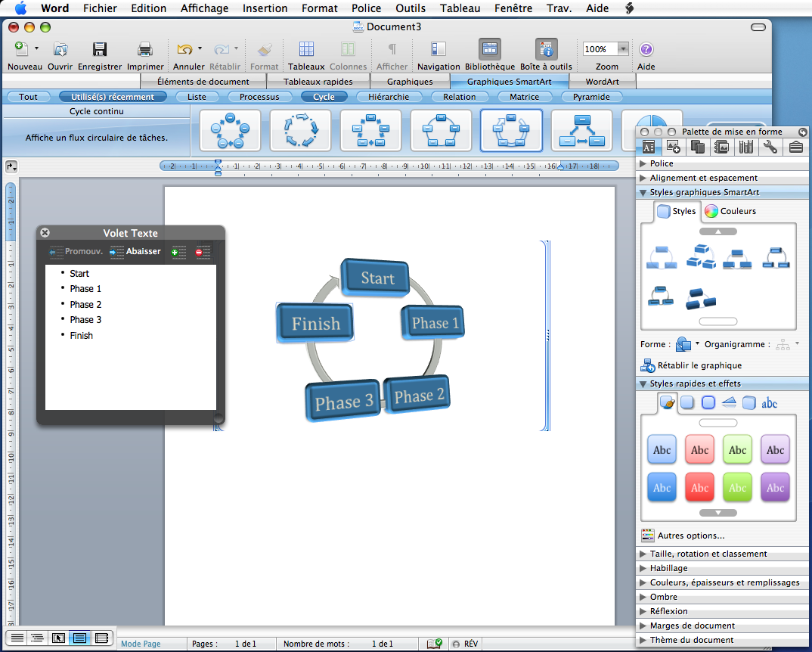
Task: Click the Autres options icon
Action: pyautogui.click(x=647, y=536)
